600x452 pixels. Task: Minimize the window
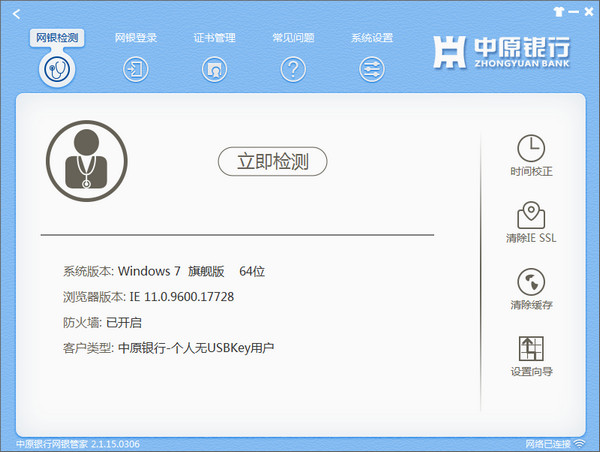573,12
